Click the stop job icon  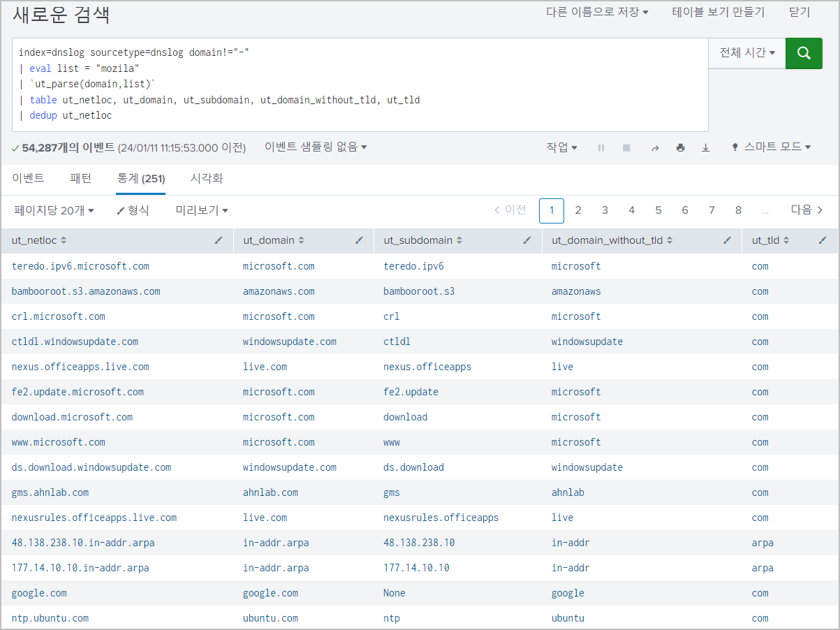pyautogui.click(x=626, y=148)
